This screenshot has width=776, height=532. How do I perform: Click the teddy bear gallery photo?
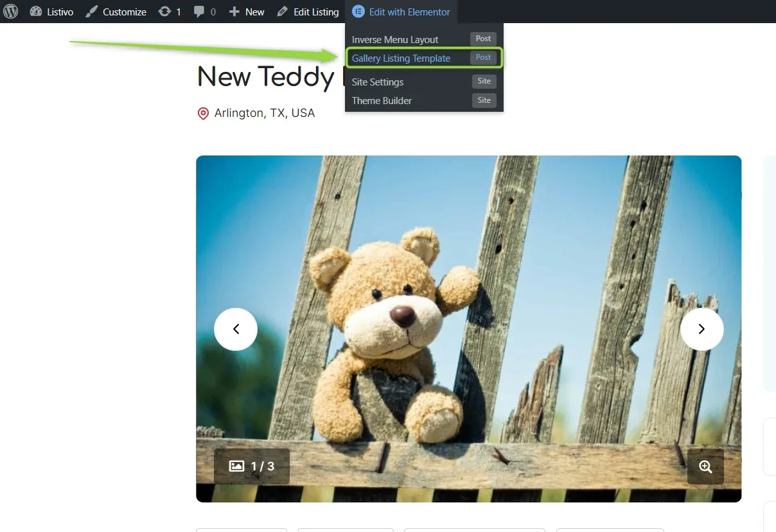tap(469, 329)
